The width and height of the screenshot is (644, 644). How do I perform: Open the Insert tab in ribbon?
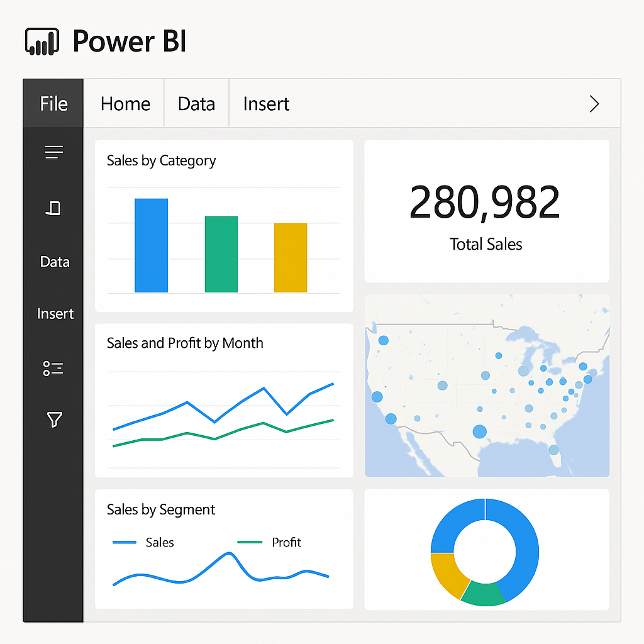(266, 104)
